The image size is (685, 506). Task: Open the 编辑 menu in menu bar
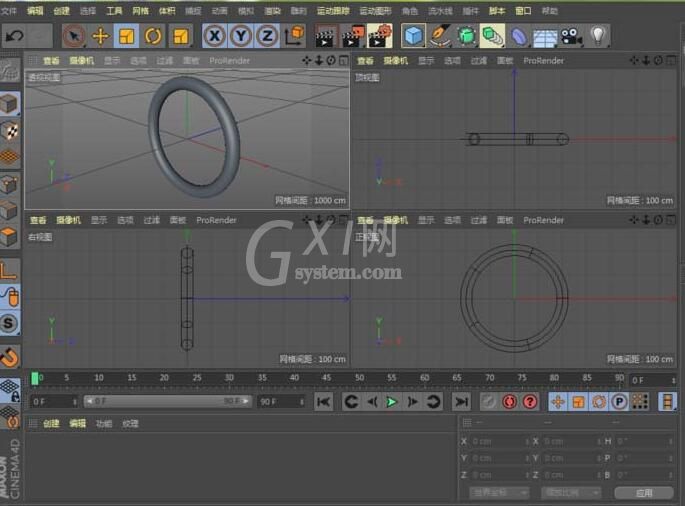point(35,10)
